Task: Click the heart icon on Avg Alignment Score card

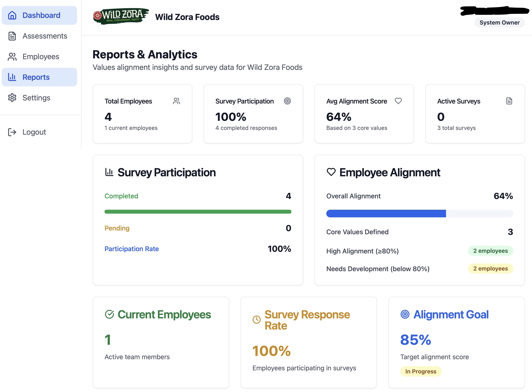Action: point(398,101)
